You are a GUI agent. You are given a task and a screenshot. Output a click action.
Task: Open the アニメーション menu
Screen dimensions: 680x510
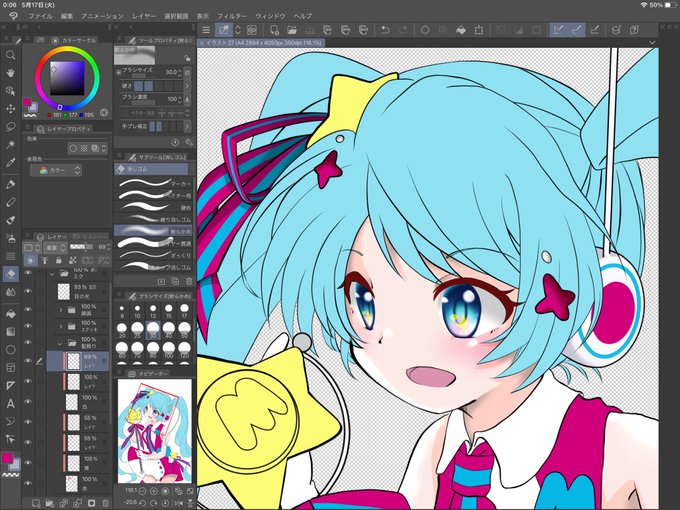[x=102, y=16]
